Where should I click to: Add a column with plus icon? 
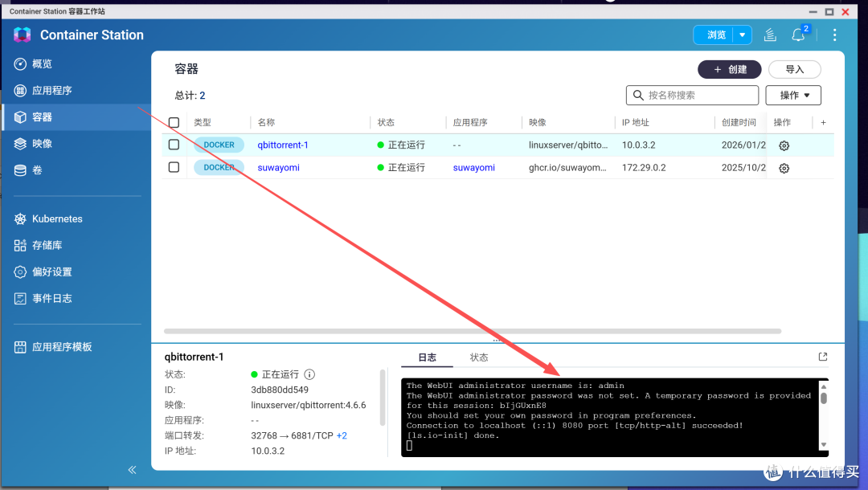click(x=823, y=123)
